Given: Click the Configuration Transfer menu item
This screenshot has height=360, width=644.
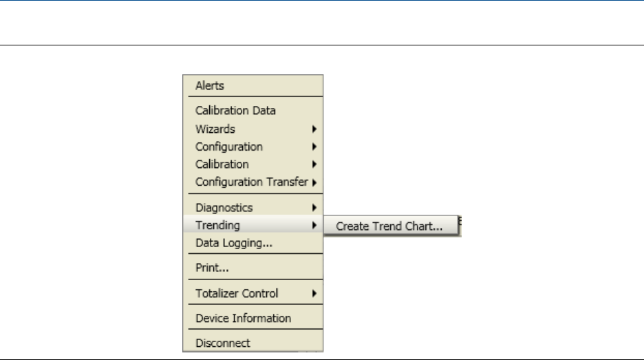Looking at the screenshot, I should coord(251,182).
